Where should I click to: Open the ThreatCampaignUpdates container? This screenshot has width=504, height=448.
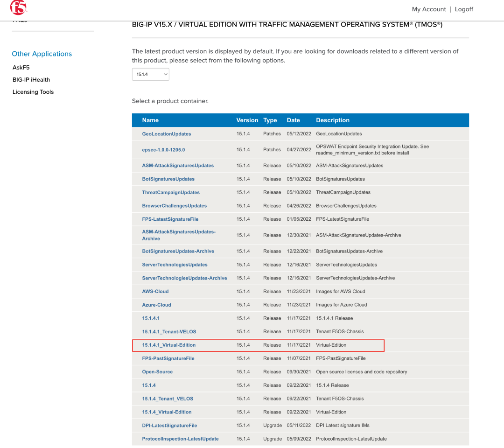171,193
